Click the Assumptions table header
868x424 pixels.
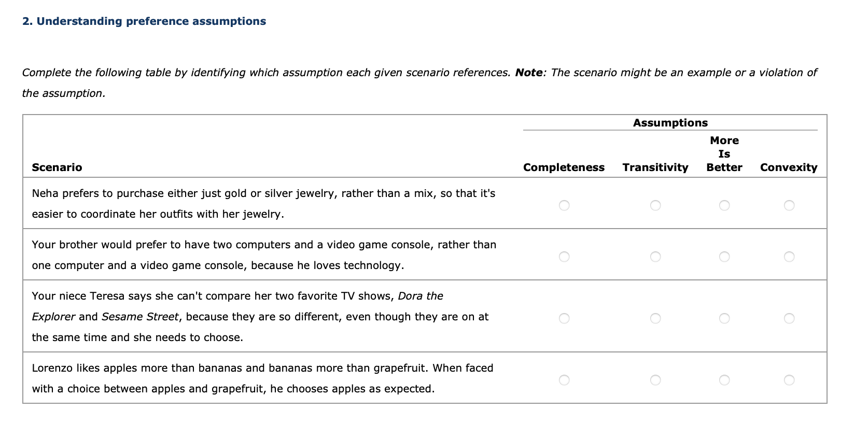[670, 123]
